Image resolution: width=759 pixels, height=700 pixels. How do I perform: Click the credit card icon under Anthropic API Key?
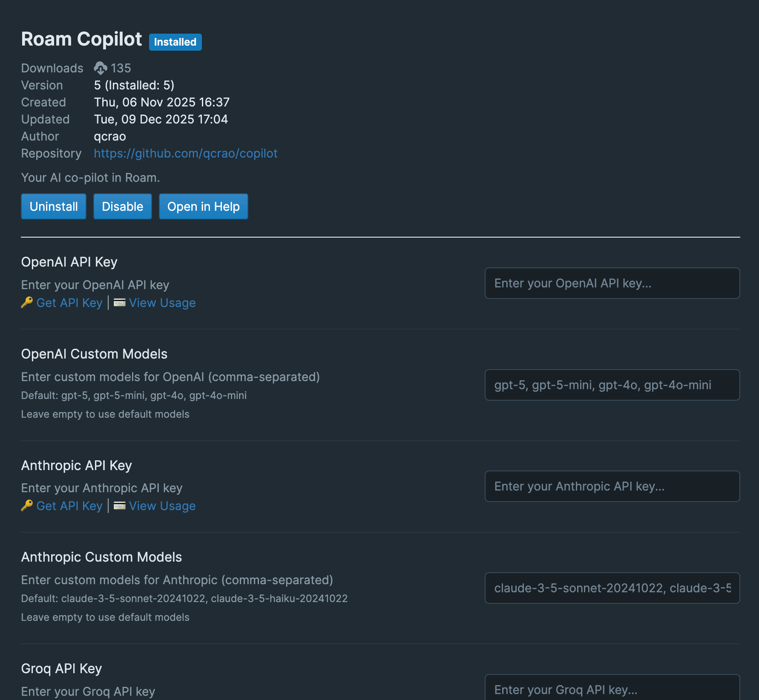120,505
